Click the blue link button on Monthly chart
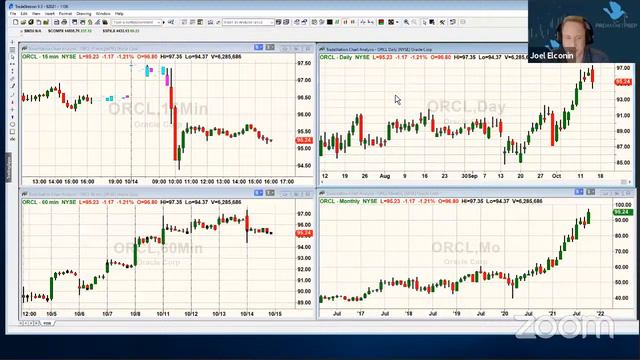The width and height of the screenshot is (640, 360). tap(579, 191)
